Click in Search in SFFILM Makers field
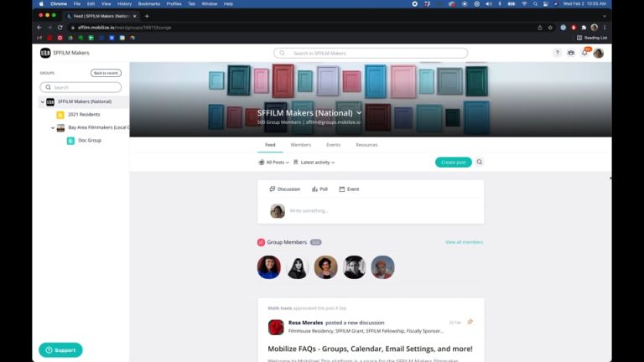The height and width of the screenshot is (362, 644). 371,53
